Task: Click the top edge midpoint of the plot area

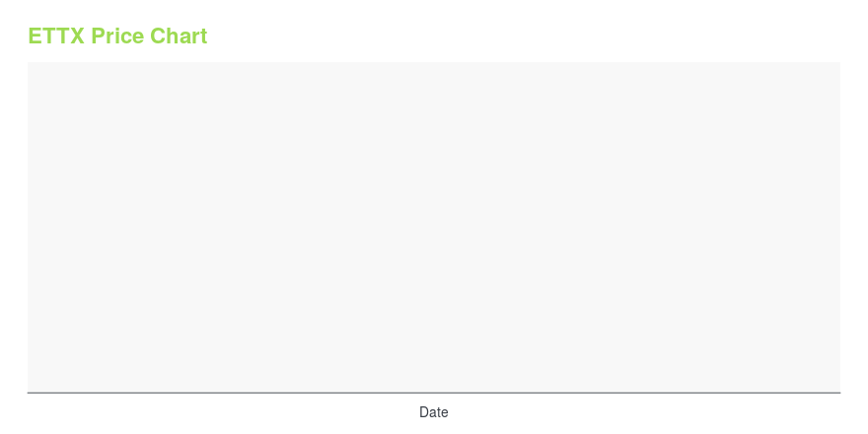Action: (434, 62)
